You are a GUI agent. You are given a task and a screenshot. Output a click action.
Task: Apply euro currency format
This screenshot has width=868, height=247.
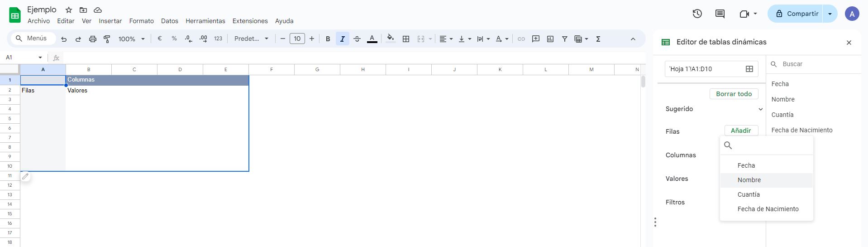(x=159, y=39)
